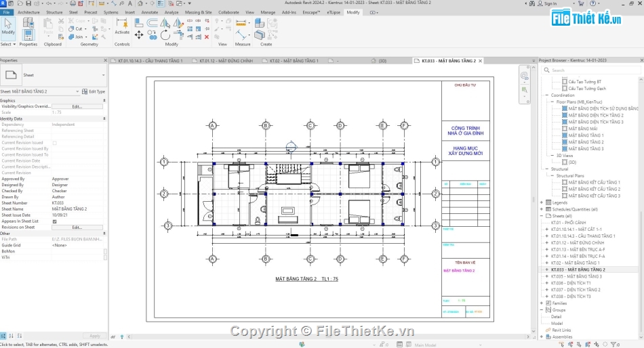Click the Sheet Name value field

point(77,209)
